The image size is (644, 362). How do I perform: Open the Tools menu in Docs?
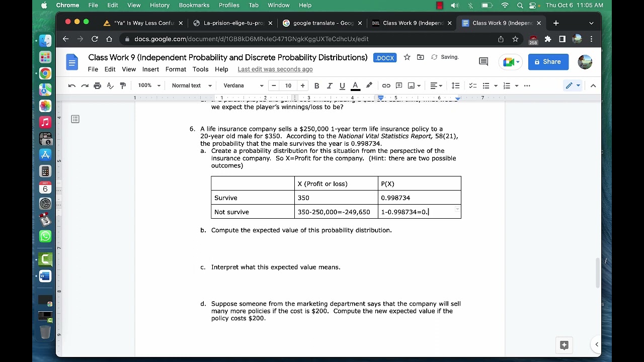coord(200,69)
